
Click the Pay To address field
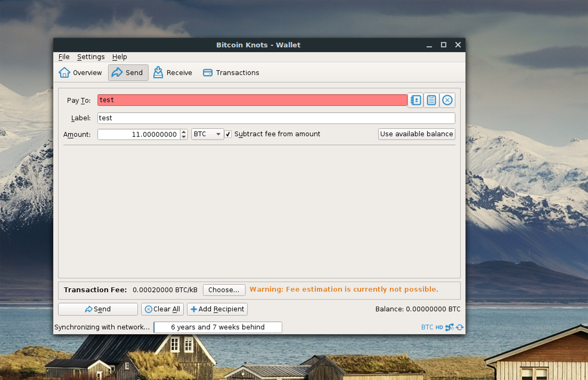pos(252,100)
